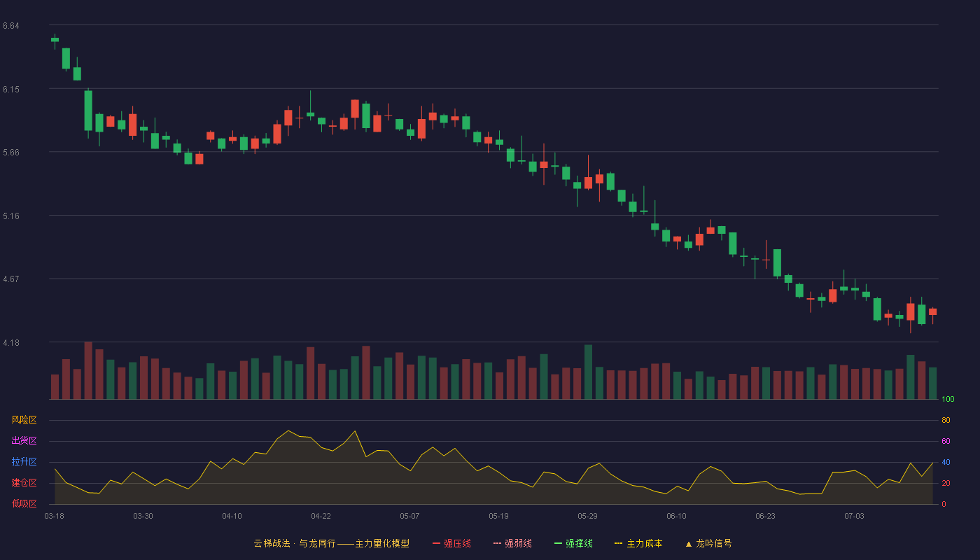Select the 风险区 zone label
The image size is (980, 560).
click(x=24, y=420)
